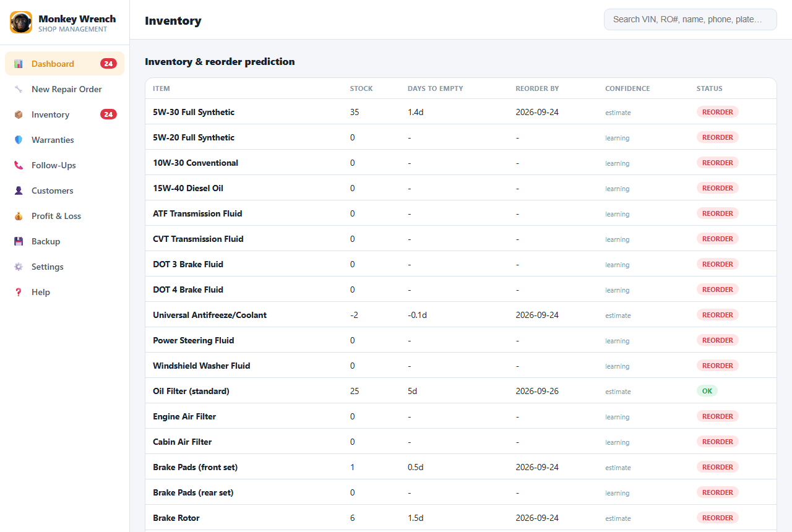
Task: Select Power Steering Fluid item
Action: (194, 340)
